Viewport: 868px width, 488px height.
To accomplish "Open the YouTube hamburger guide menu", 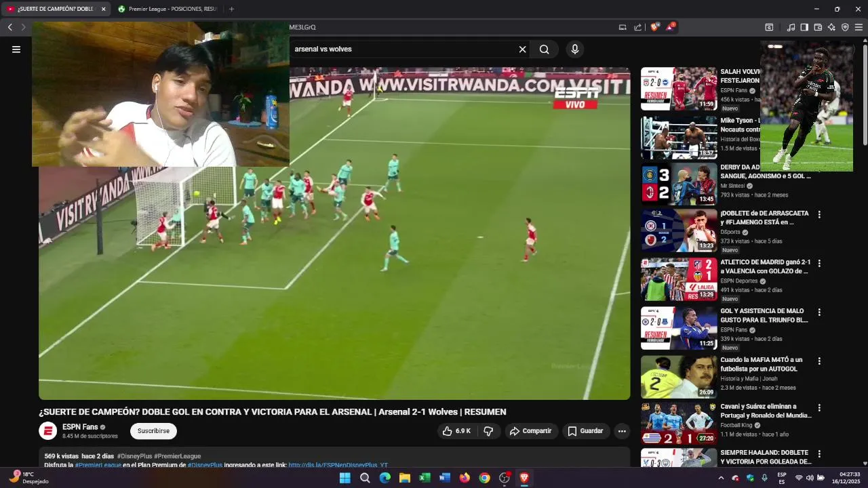I will tap(16, 49).
